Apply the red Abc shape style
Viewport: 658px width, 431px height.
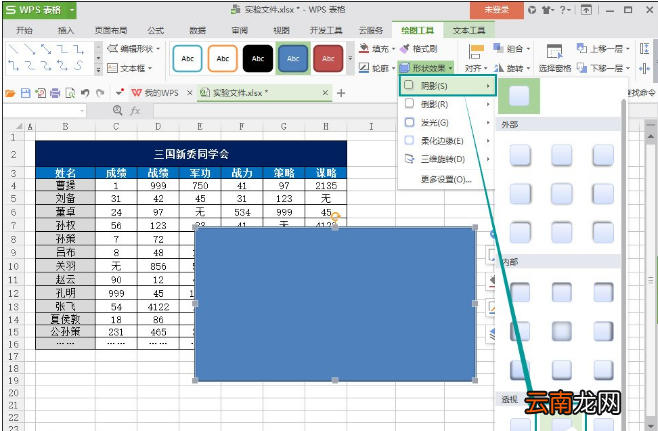coord(328,58)
